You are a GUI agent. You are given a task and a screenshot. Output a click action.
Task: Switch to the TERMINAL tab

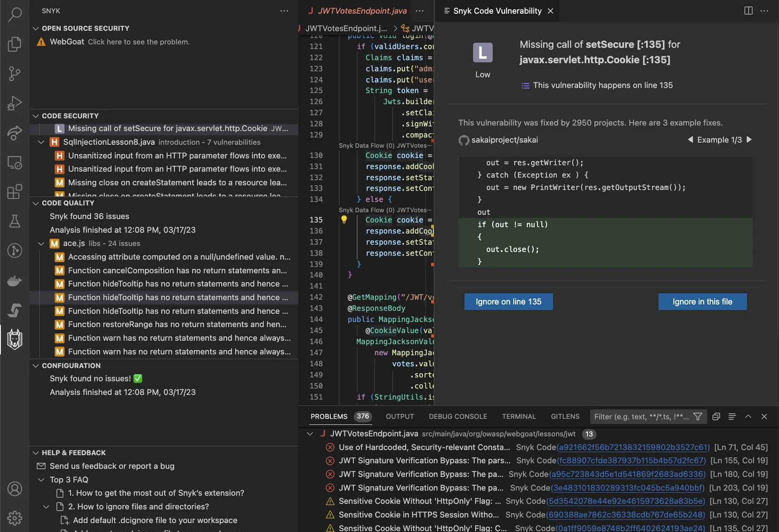518,416
